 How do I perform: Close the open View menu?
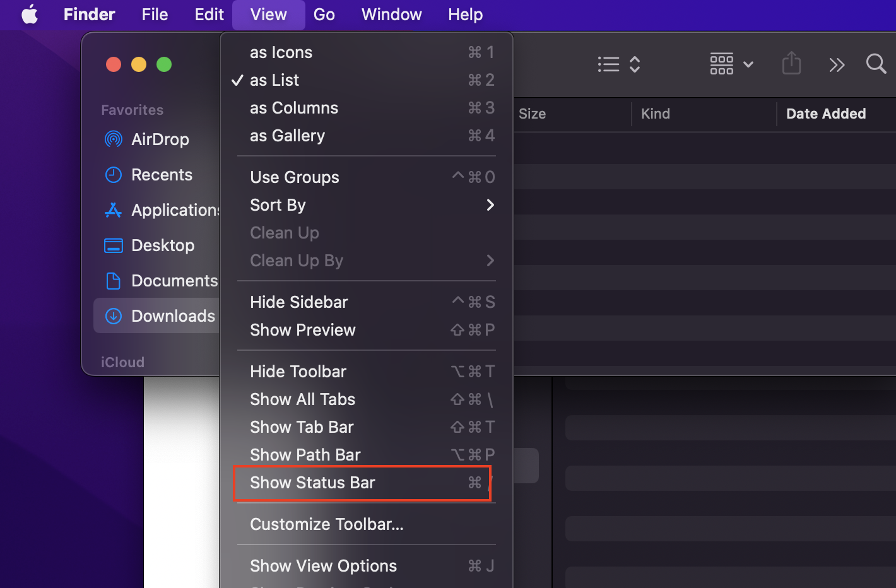click(268, 14)
